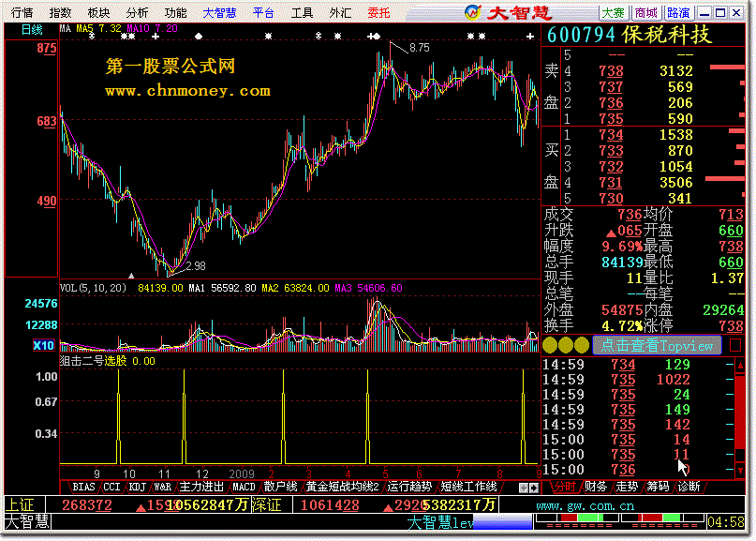
Task: Switch to the 筹码 tab
Action: coord(659,487)
